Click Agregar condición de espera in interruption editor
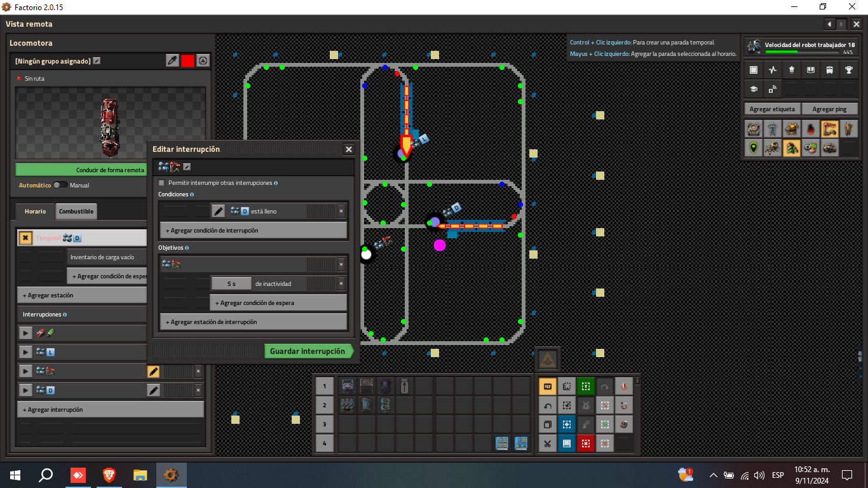The image size is (868, 488). (278, 302)
